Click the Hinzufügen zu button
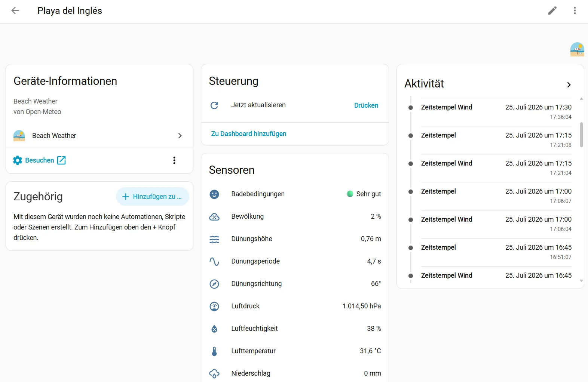The image size is (588, 382). tap(152, 197)
